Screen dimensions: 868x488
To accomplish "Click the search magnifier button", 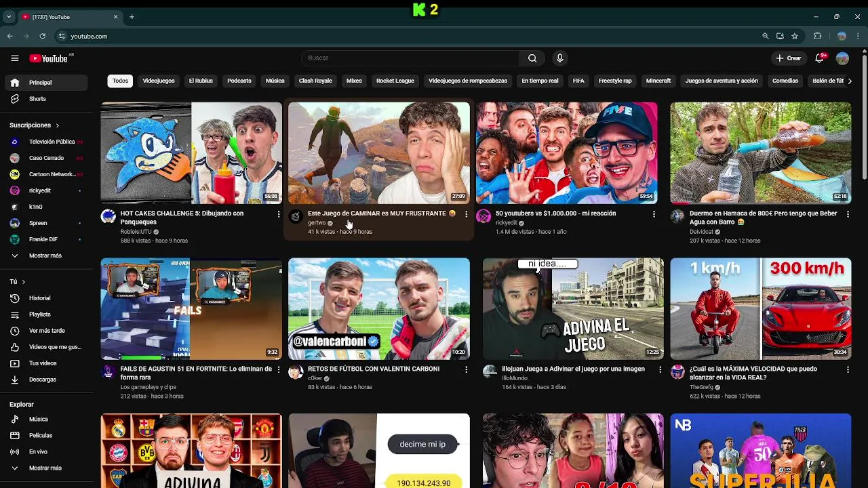I will click(532, 58).
